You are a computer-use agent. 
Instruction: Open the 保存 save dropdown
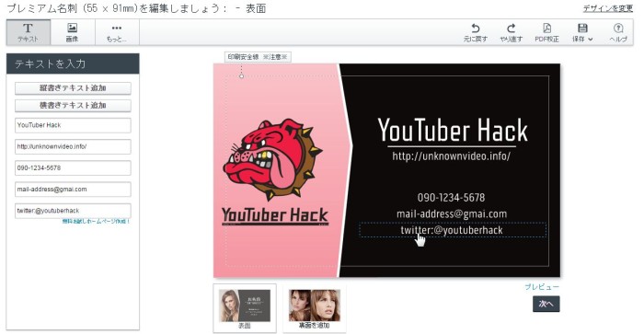pos(582,32)
